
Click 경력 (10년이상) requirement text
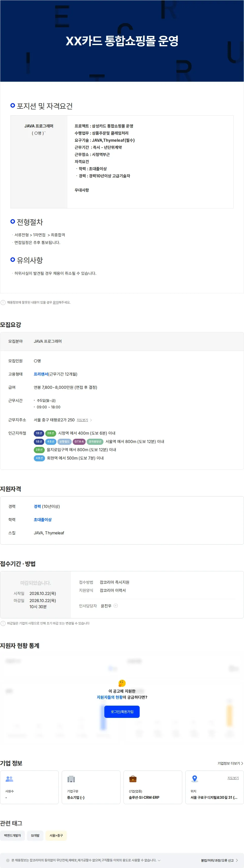[x=47, y=506]
